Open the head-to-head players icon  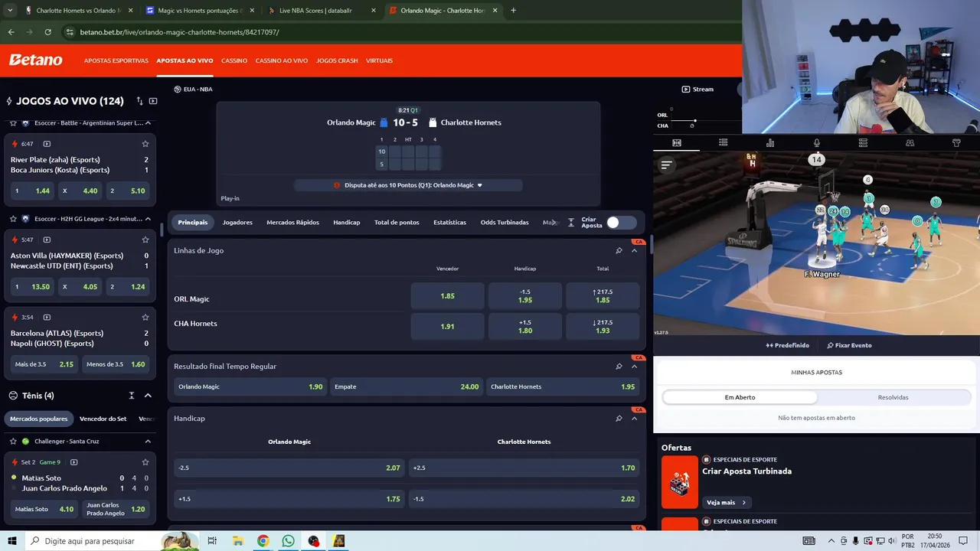pyautogui.click(x=910, y=143)
